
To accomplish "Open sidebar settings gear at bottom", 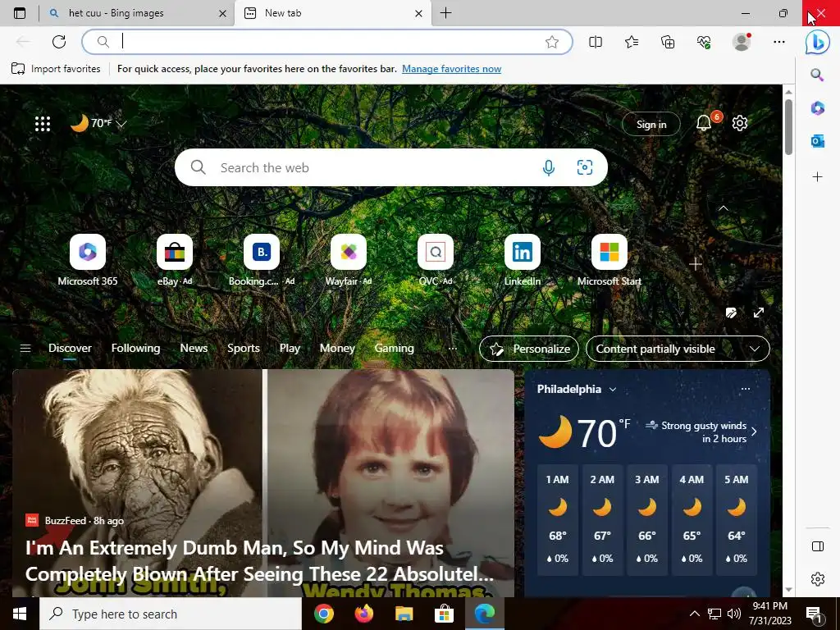I will click(x=818, y=579).
